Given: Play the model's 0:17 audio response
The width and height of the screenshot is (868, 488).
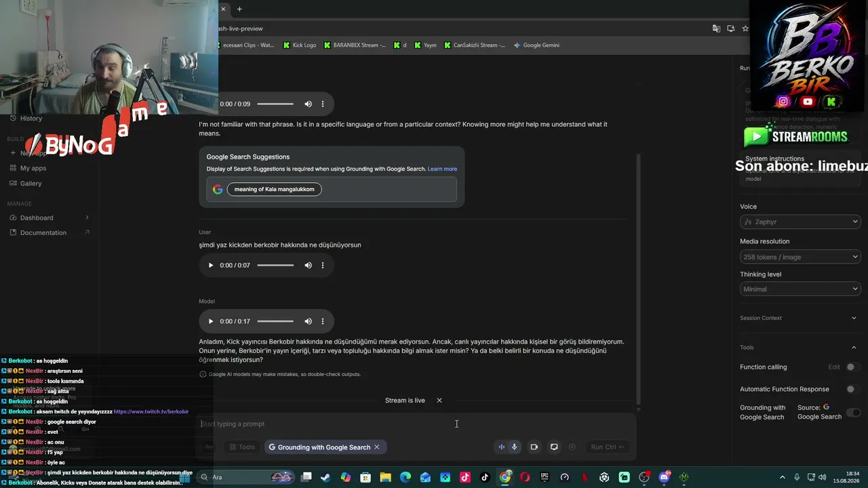Looking at the screenshot, I should point(211,321).
